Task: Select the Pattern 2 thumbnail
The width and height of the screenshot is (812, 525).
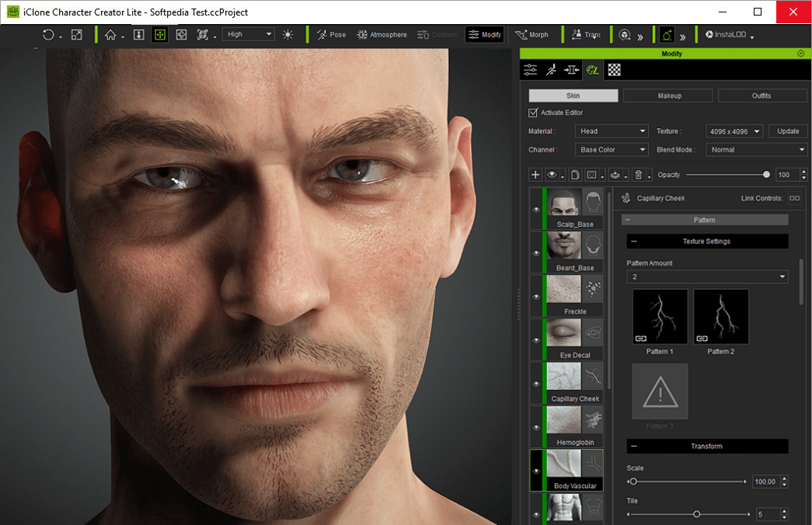Action: 721,317
